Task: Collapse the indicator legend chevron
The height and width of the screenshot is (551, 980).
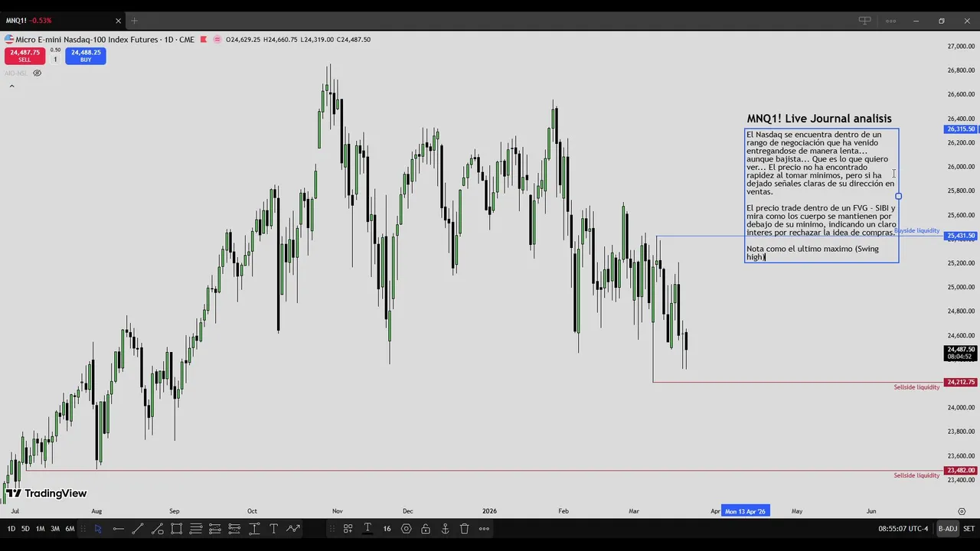Action: click(11, 86)
